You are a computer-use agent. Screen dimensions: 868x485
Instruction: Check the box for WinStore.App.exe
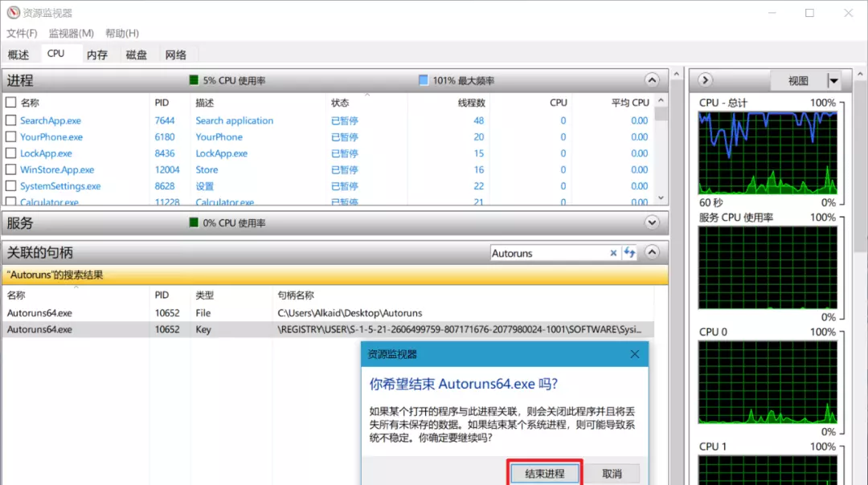10,169
